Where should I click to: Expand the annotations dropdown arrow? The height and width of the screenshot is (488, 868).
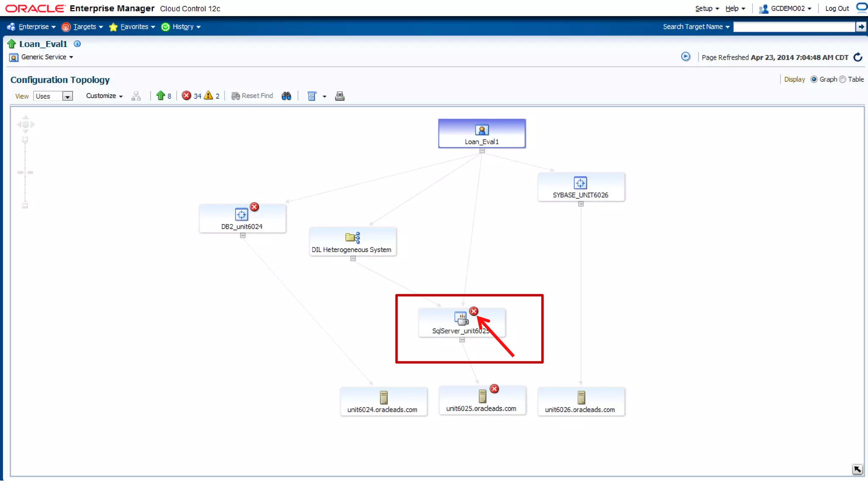tap(325, 97)
